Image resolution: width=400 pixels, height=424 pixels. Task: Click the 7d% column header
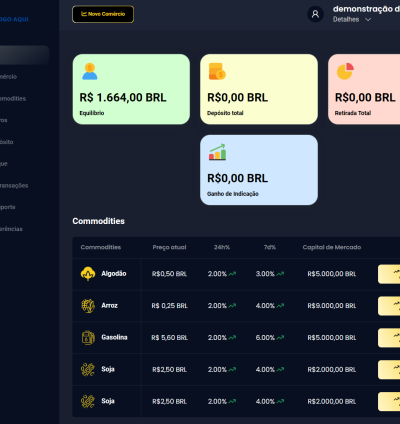(270, 247)
